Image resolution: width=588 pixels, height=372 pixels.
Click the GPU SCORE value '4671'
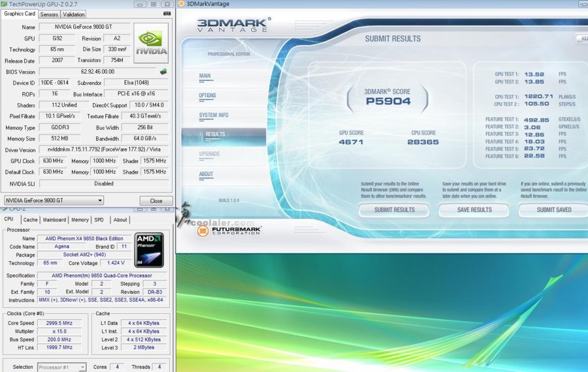(x=351, y=142)
